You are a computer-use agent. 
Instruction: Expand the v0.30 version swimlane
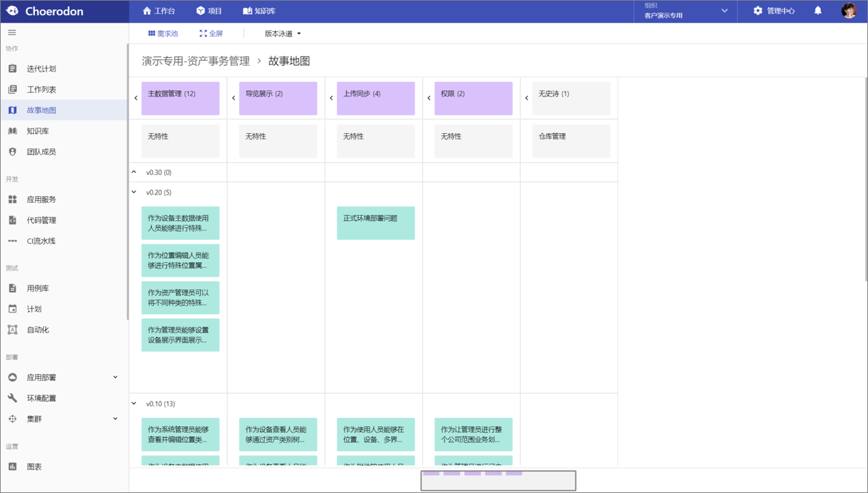(x=134, y=172)
